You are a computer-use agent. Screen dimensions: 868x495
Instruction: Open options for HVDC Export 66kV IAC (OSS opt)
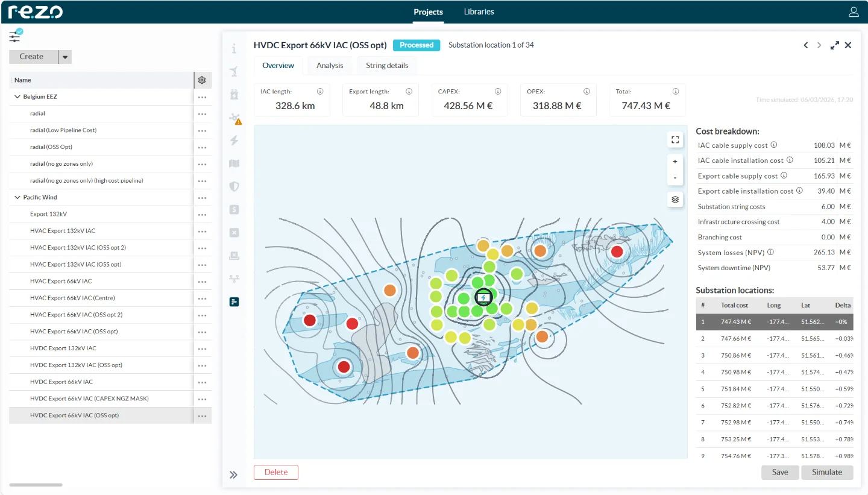click(202, 416)
